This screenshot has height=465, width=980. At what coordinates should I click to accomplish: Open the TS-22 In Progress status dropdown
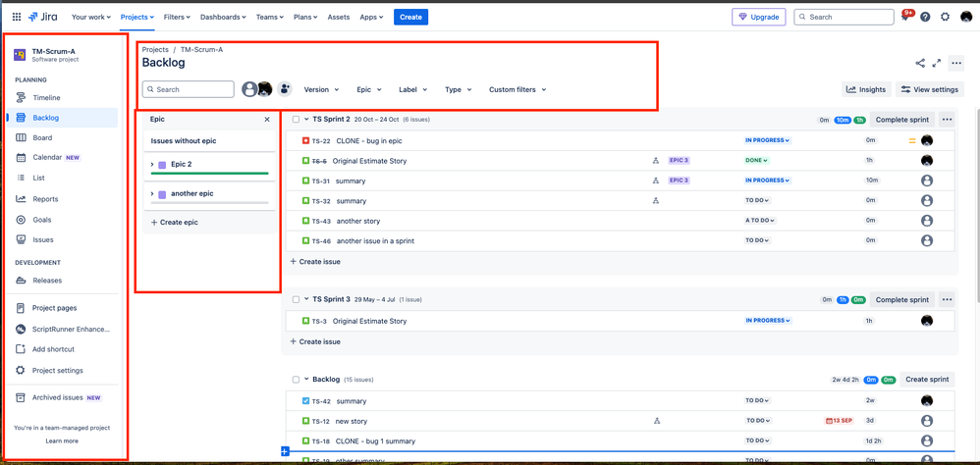click(x=768, y=140)
